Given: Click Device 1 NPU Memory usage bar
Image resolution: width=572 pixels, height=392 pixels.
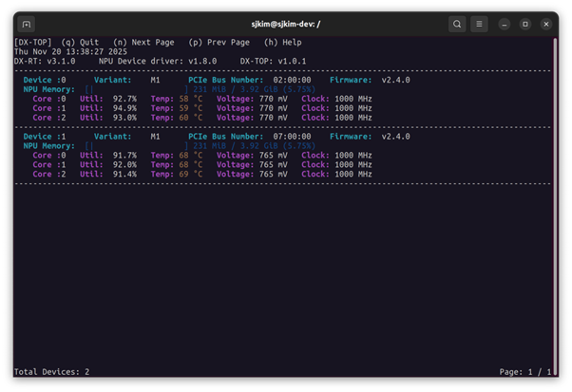Looking at the screenshot, I should point(137,146).
